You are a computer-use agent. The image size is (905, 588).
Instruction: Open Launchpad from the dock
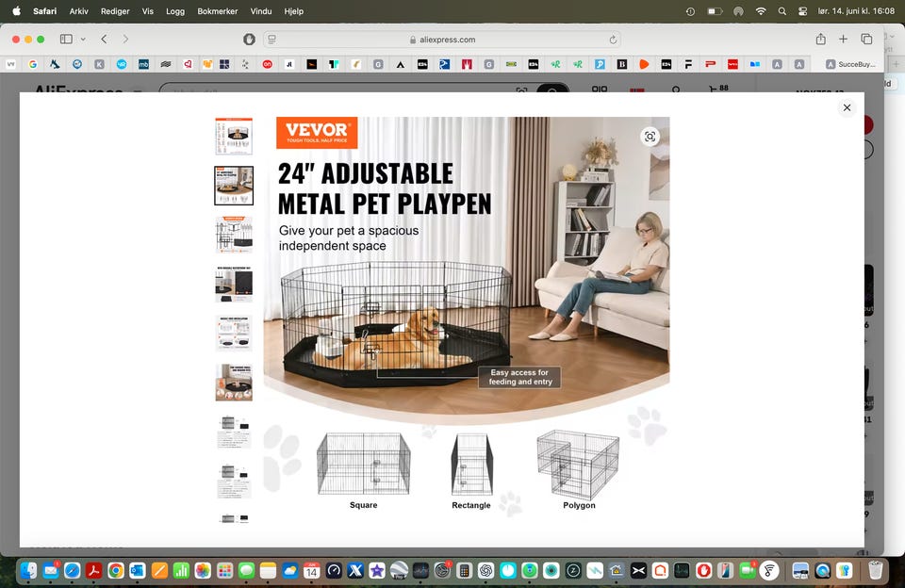pyautogui.click(x=224, y=571)
